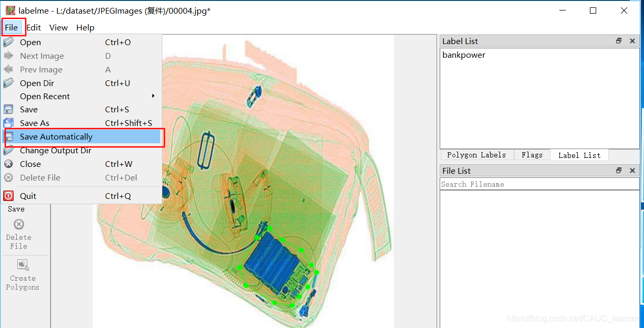The width and height of the screenshot is (644, 328).
Task: Choose Open from the File menu
Action: click(x=81, y=43)
